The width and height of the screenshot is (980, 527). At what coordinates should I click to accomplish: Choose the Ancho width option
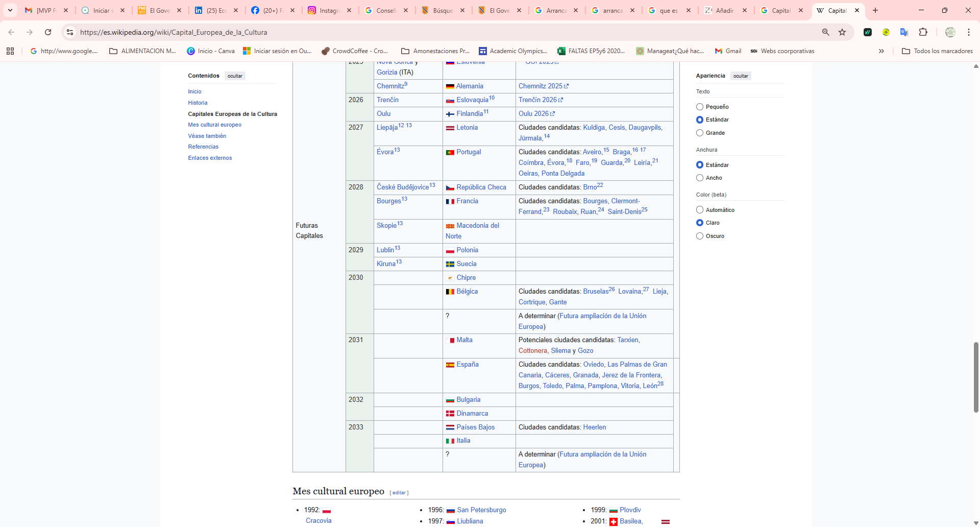pyautogui.click(x=700, y=178)
